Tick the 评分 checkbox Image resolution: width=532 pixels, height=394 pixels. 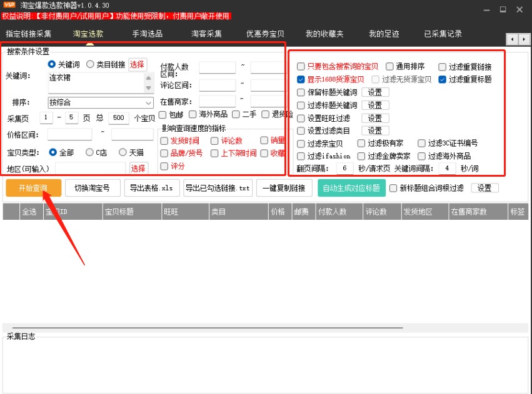click(x=164, y=166)
